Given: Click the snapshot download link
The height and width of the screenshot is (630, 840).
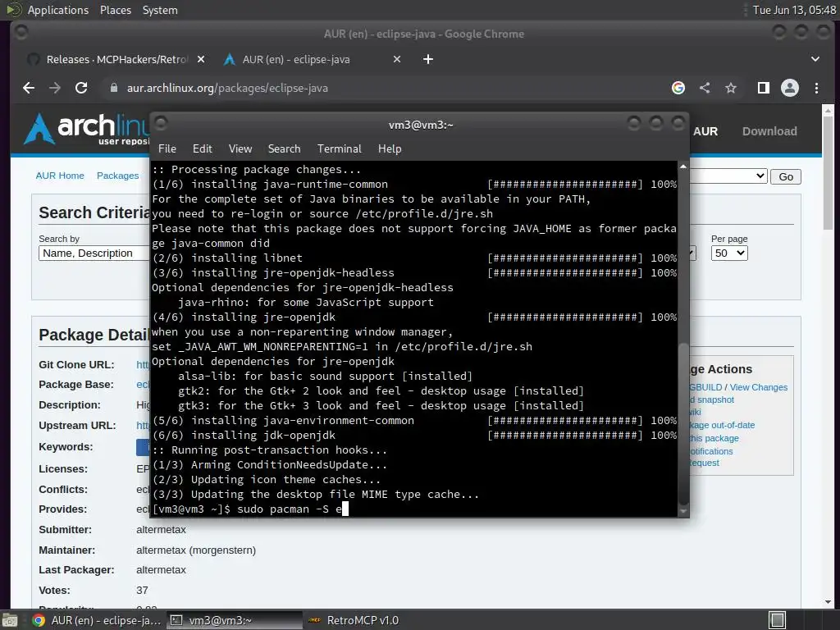Looking at the screenshot, I should 712,399.
